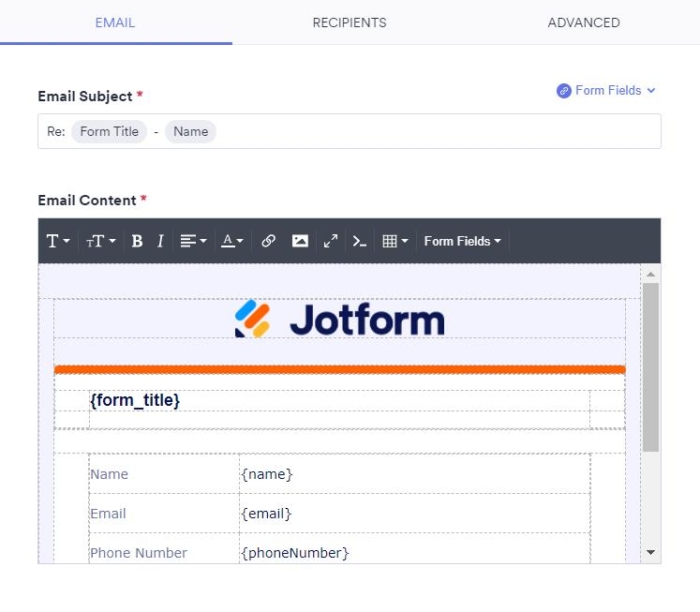This screenshot has width=700, height=612.
Task: Click the fullscreen expand icon
Action: coord(331,241)
